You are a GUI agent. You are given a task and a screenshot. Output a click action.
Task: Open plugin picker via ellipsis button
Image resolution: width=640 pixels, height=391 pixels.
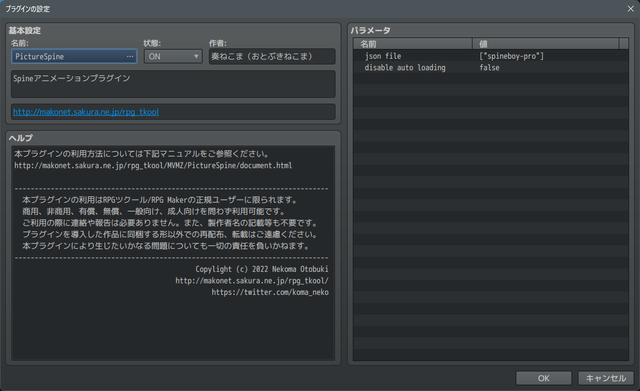(130, 56)
